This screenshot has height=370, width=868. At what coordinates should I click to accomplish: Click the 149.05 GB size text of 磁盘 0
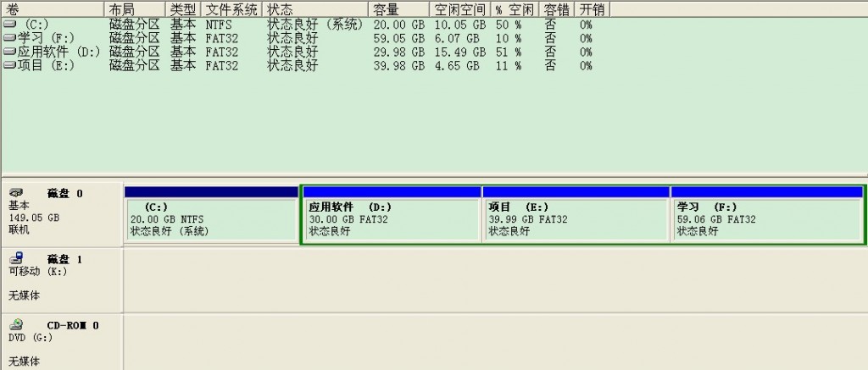coord(34,218)
